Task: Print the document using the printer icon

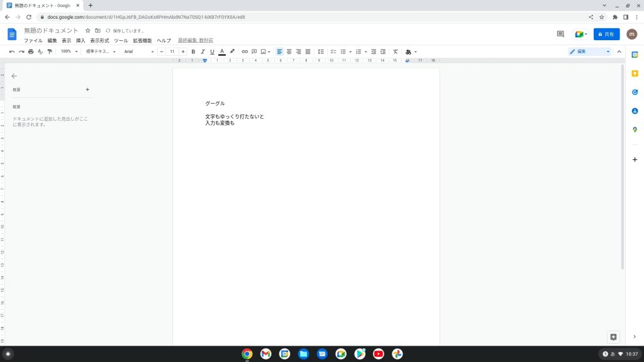Action: [x=31, y=52]
